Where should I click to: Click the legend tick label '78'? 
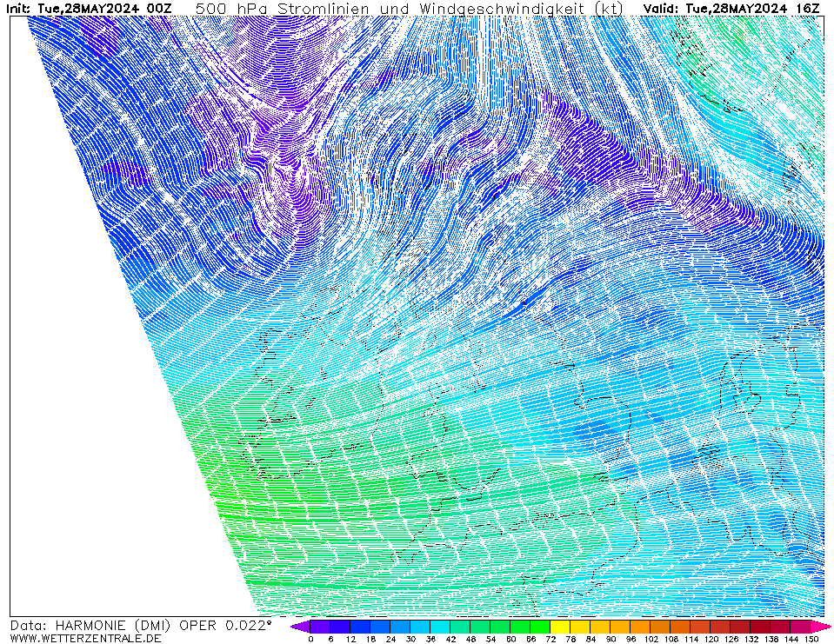point(571,639)
